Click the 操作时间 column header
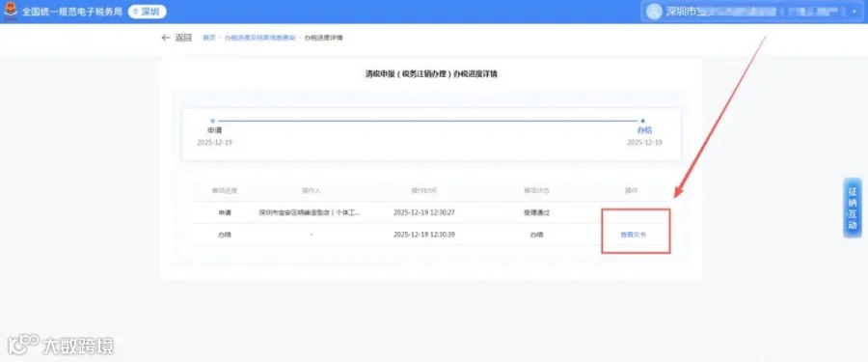Image resolution: width=868 pixels, height=362 pixels. 424,190
